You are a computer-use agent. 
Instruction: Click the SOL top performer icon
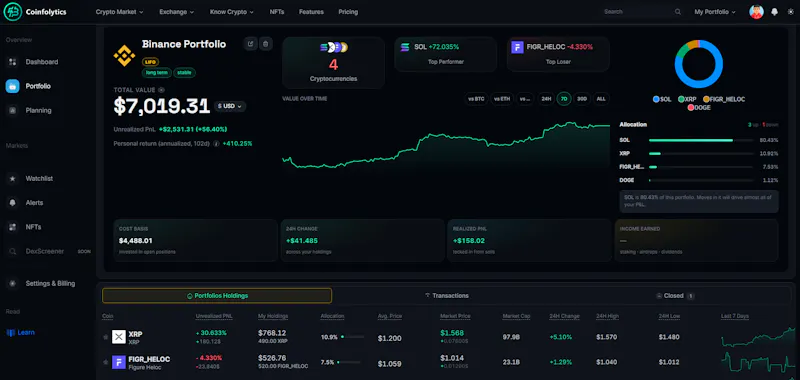405,47
